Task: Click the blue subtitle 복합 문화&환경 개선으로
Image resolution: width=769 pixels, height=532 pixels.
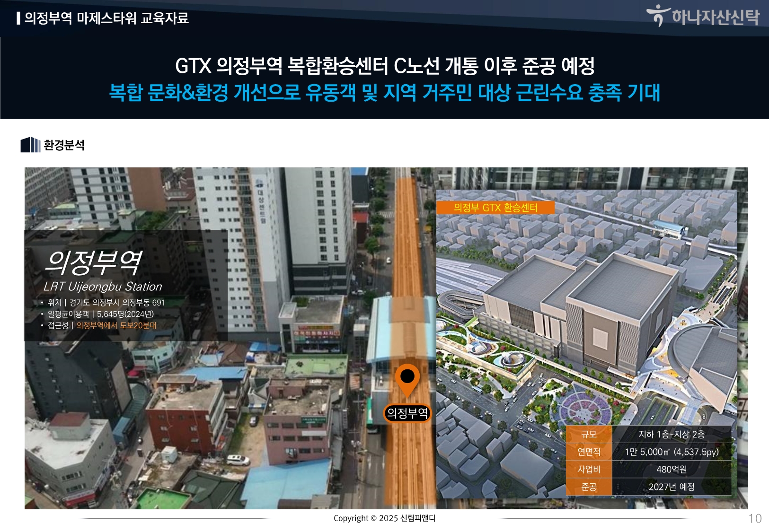Action: [x=204, y=92]
